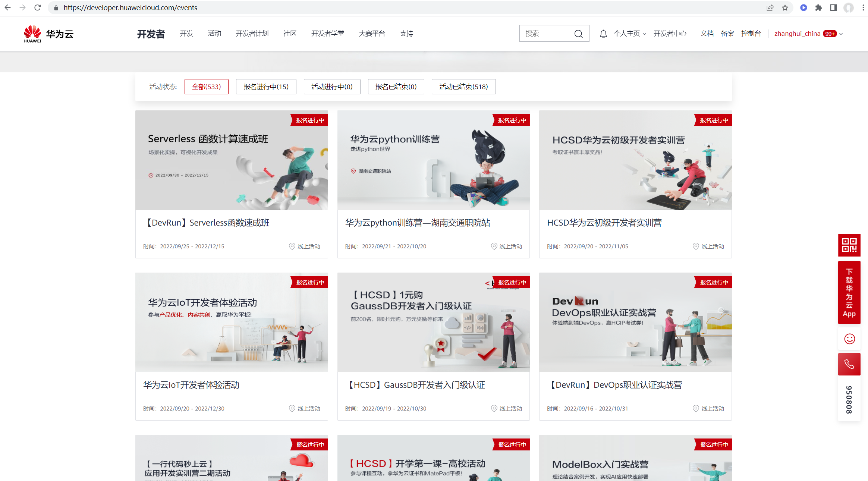Click the QR code icon on sidebar
Image resolution: width=868 pixels, height=481 pixels.
pyautogui.click(x=849, y=245)
